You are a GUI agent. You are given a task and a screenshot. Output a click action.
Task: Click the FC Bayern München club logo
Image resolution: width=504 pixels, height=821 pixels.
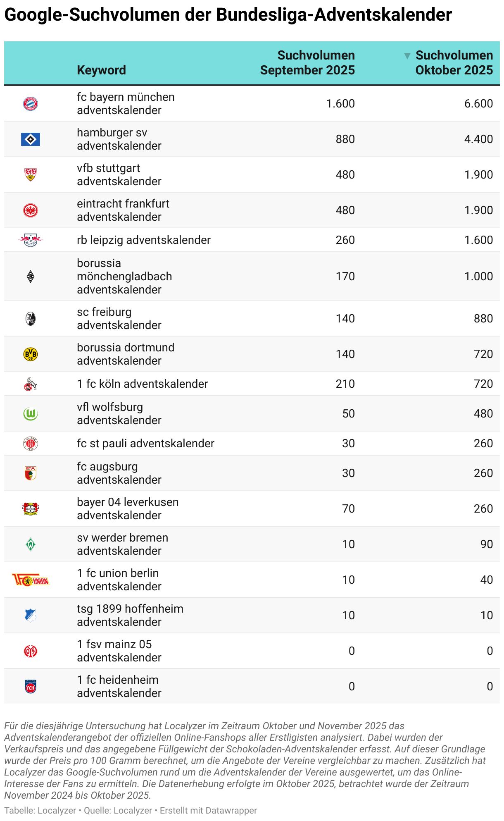click(30, 104)
